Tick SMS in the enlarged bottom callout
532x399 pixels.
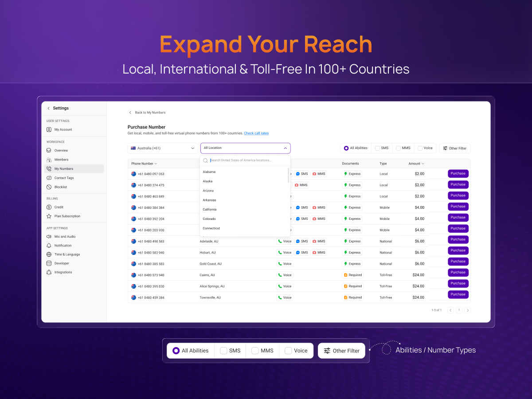[224, 351]
